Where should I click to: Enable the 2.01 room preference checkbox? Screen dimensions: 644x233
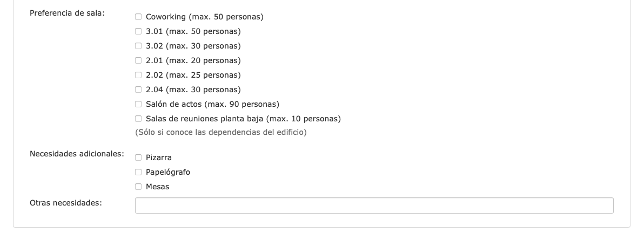(x=138, y=60)
